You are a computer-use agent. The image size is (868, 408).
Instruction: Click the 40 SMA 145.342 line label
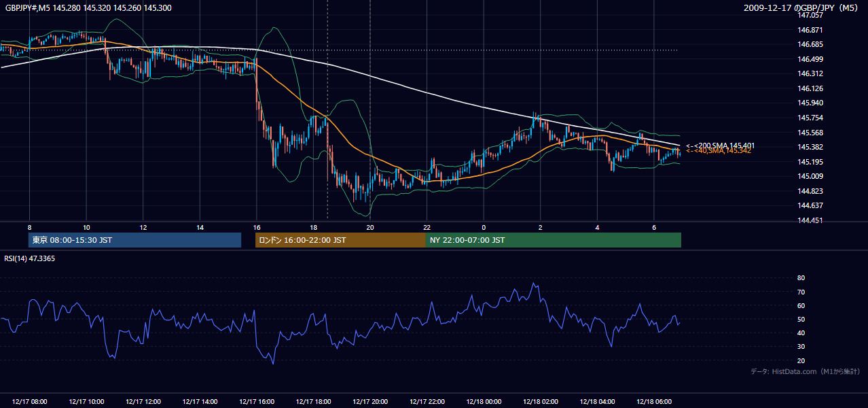718,151
